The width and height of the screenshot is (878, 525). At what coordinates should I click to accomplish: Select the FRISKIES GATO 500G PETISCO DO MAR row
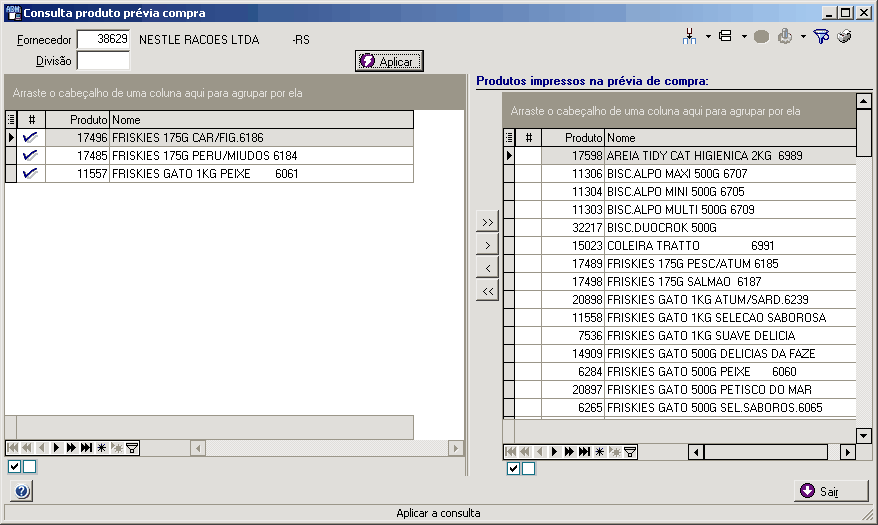point(679,390)
